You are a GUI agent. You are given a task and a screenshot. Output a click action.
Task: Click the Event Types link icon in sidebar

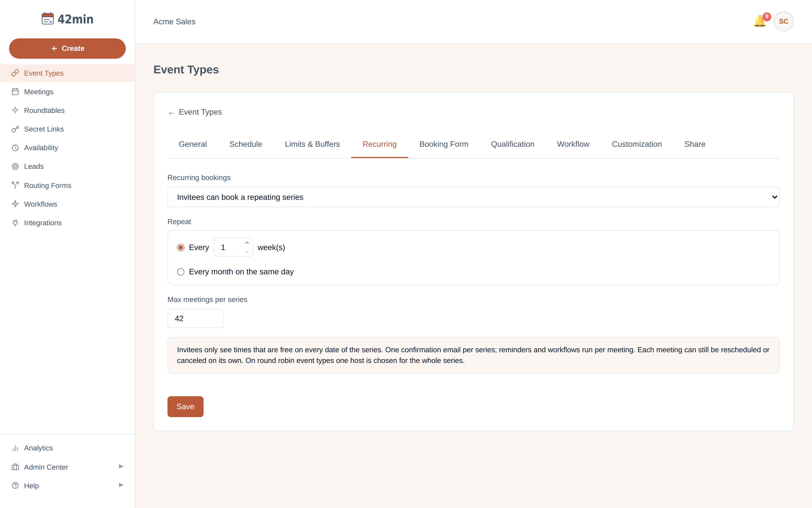click(15, 73)
